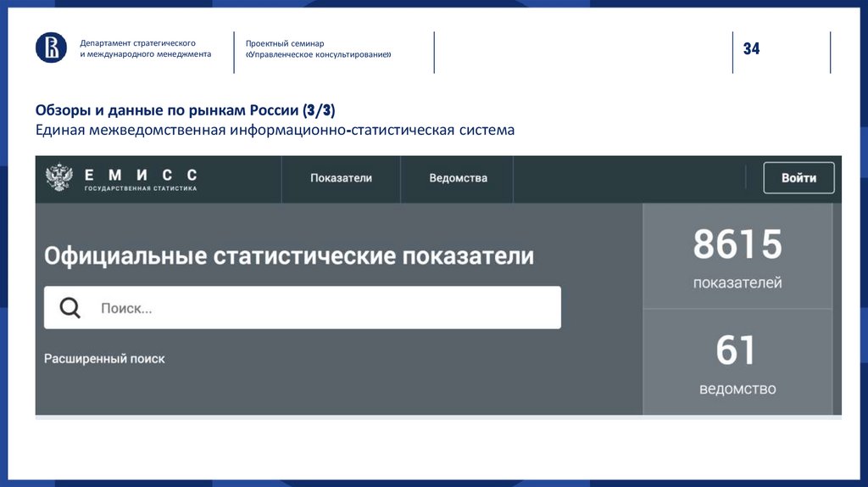Click the slide number 34
This screenshot has height=487, width=868.
coord(751,48)
